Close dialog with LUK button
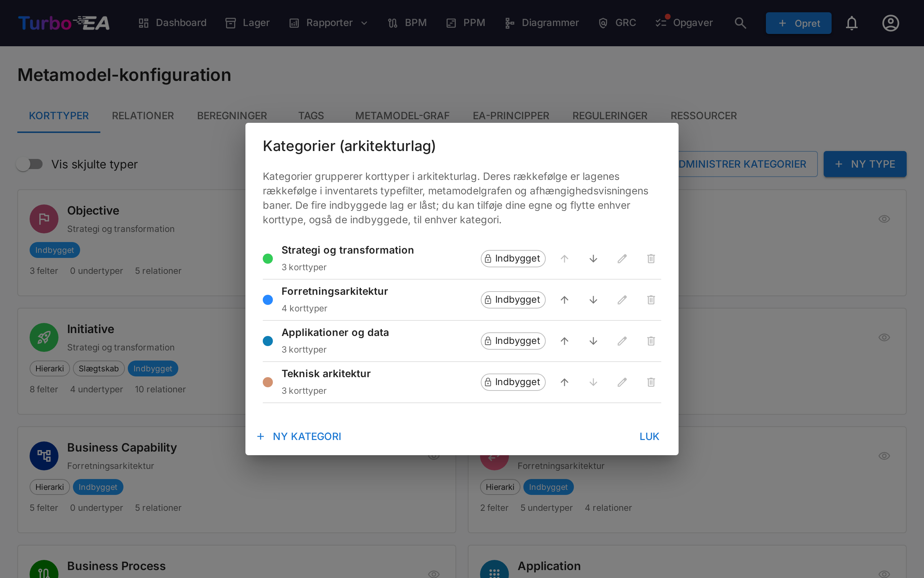This screenshot has width=924, height=578. point(649,436)
